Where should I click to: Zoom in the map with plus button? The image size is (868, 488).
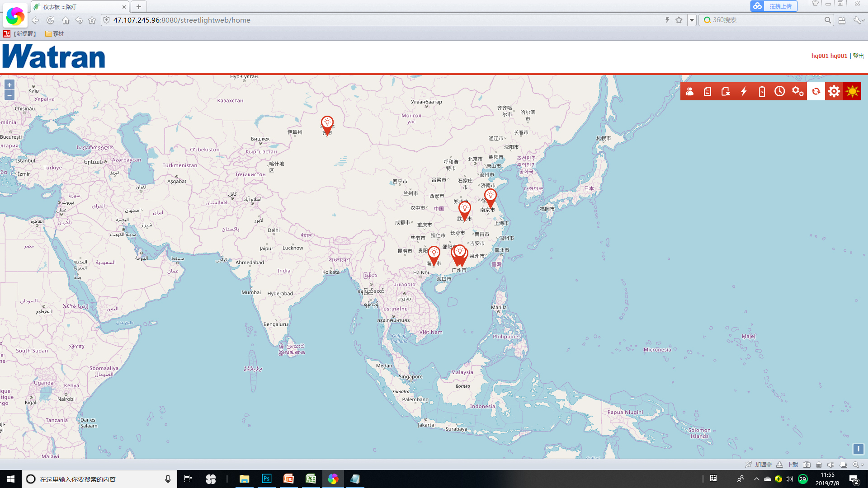[x=9, y=85]
